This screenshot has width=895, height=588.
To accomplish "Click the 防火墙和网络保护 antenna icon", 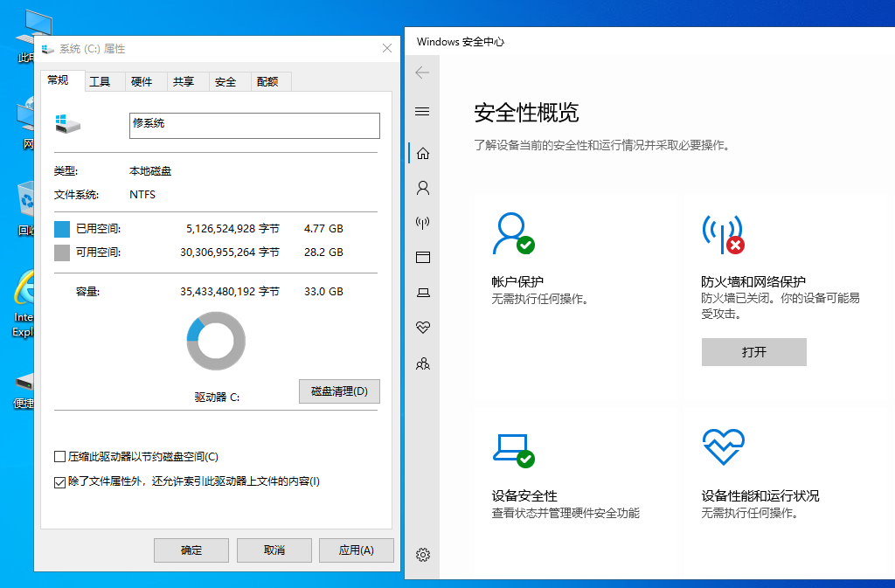I will point(723,234).
